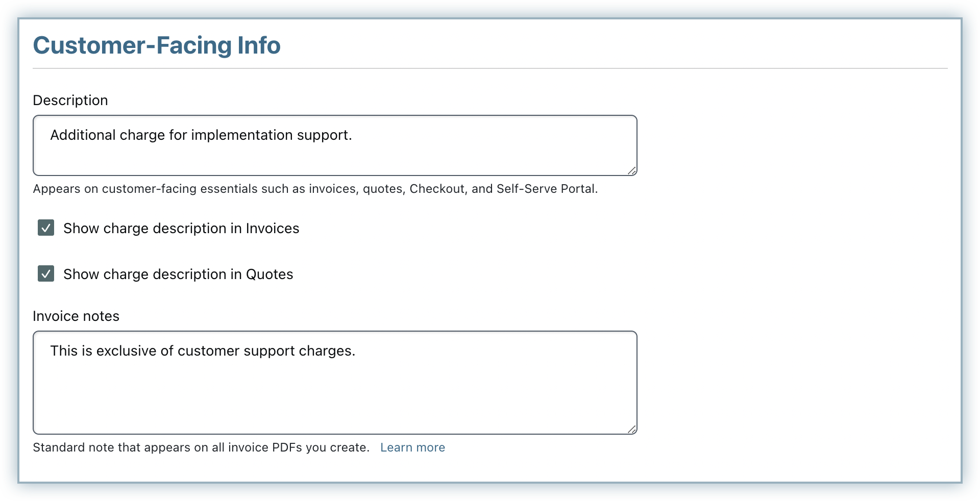This screenshot has width=980, height=501.
Task: Click the 'Appears on customer-facing essentials' helper text
Action: pyautogui.click(x=315, y=189)
